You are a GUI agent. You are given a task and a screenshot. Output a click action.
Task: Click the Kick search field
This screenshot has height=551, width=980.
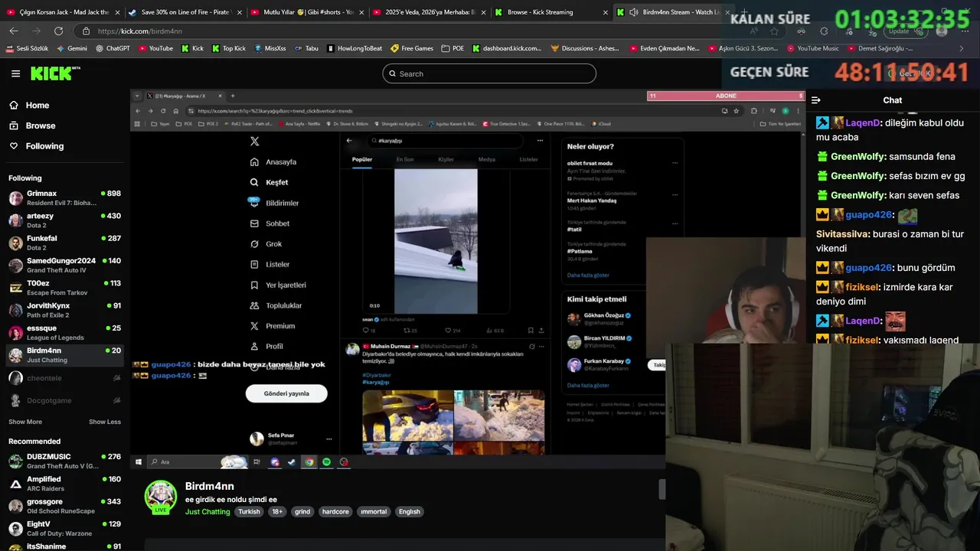(489, 73)
